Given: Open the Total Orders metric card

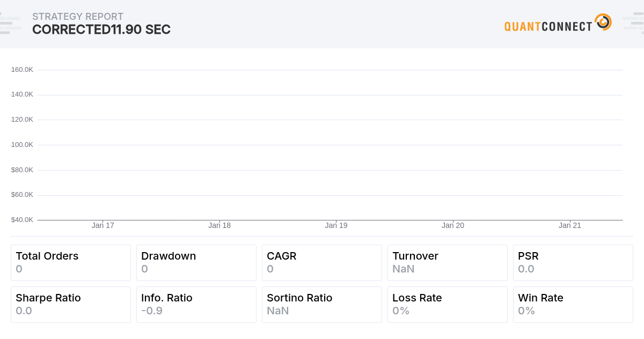Looking at the screenshot, I should point(71,262).
